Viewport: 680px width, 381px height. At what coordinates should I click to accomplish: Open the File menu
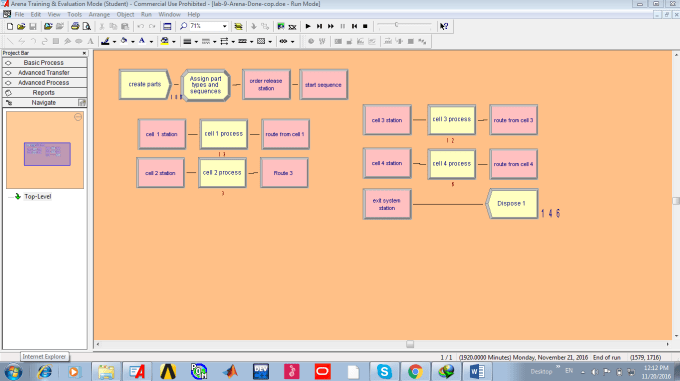pyautogui.click(x=20, y=14)
